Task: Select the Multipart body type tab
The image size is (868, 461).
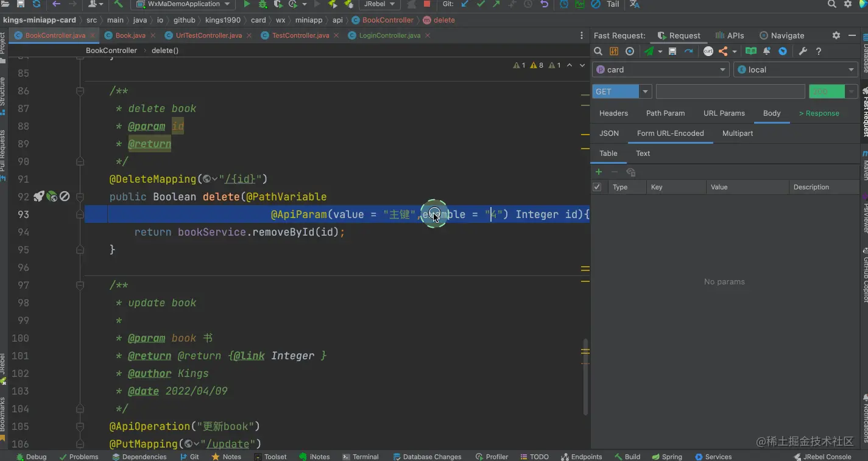Action: [738, 133]
